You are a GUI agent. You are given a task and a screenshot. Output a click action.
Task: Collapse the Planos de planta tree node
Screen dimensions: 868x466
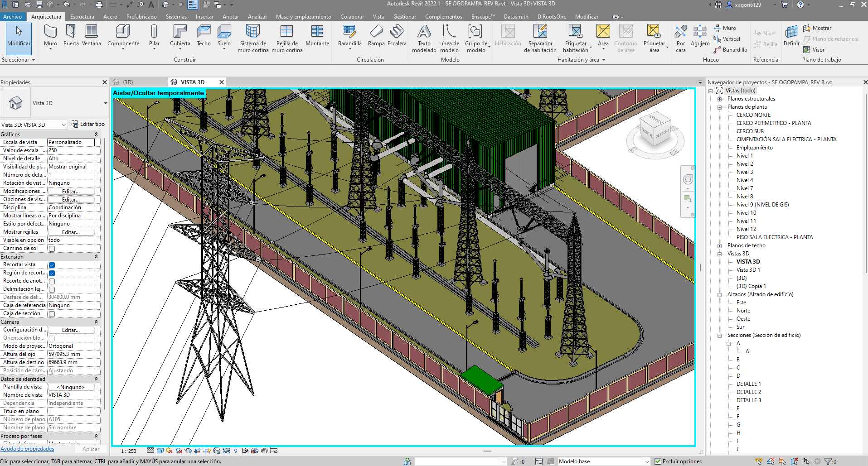pos(719,107)
